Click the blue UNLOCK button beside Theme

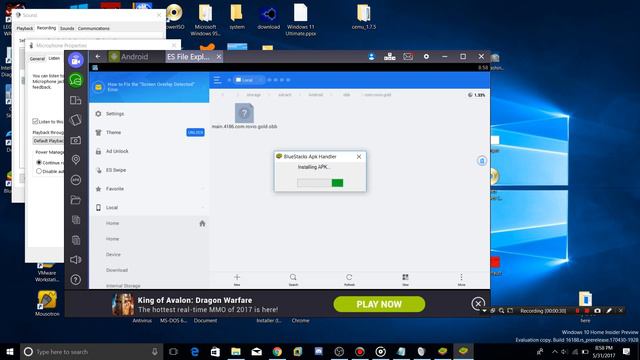pos(195,132)
